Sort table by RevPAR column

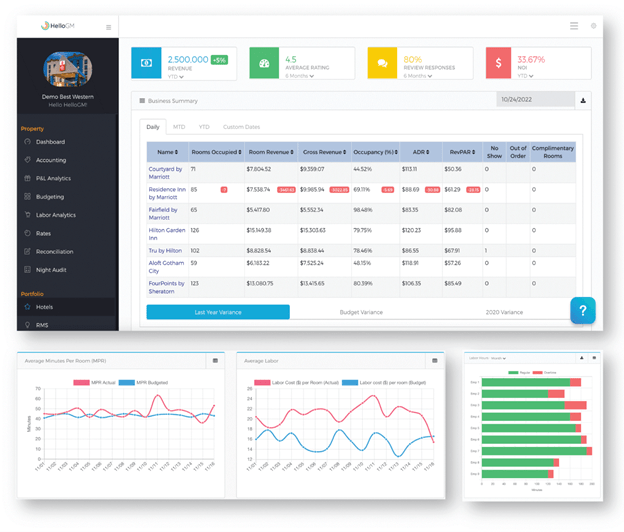(462, 152)
